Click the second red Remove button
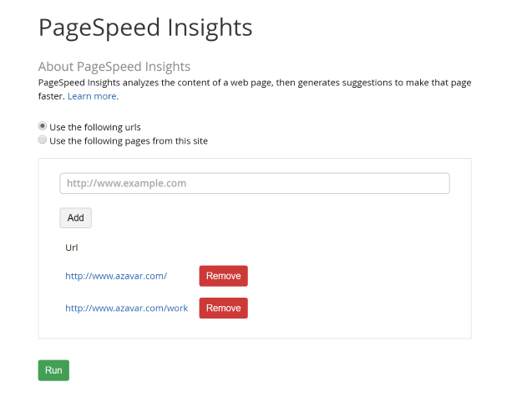Image resolution: width=532 pixels, height=418 pixels. [223, 308]
